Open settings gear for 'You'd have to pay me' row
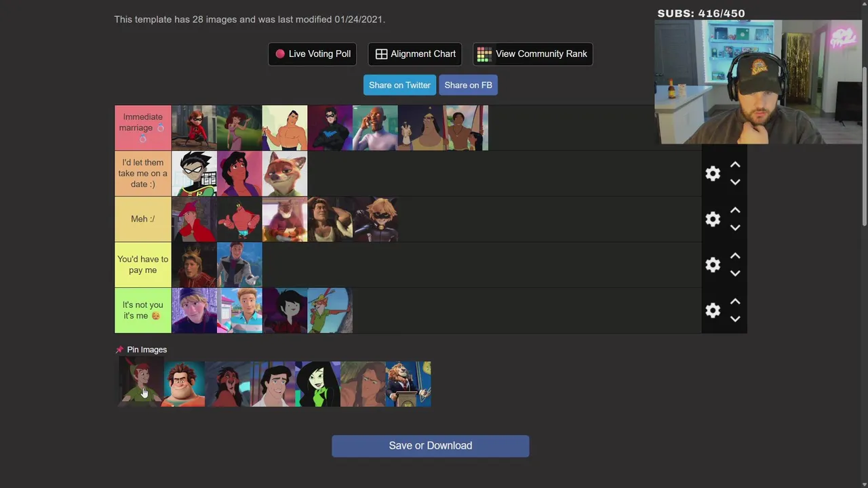The image size is (868, 488). 713,264
